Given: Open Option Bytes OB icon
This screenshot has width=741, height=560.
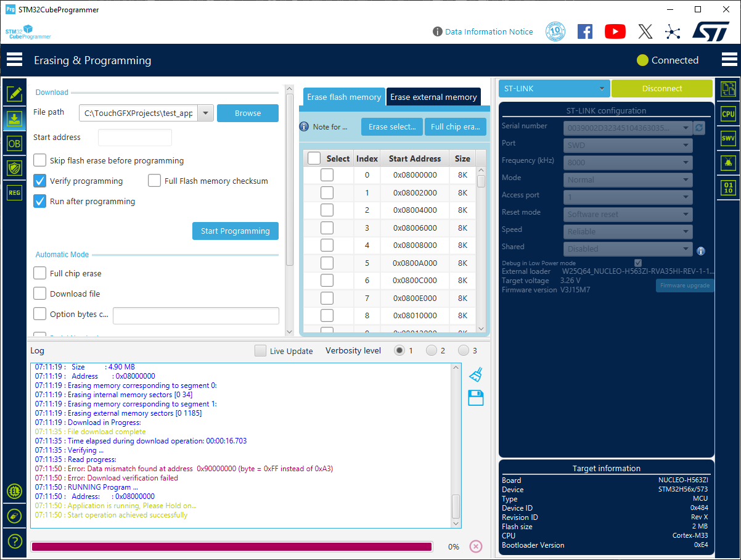Looking at the screenshot, I should [14, 144].
